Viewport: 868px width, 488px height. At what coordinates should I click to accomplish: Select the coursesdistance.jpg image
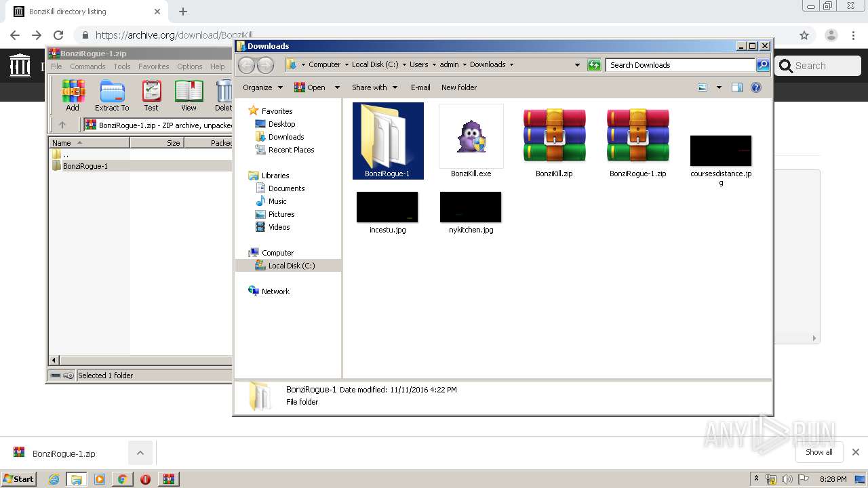(721, 160)
